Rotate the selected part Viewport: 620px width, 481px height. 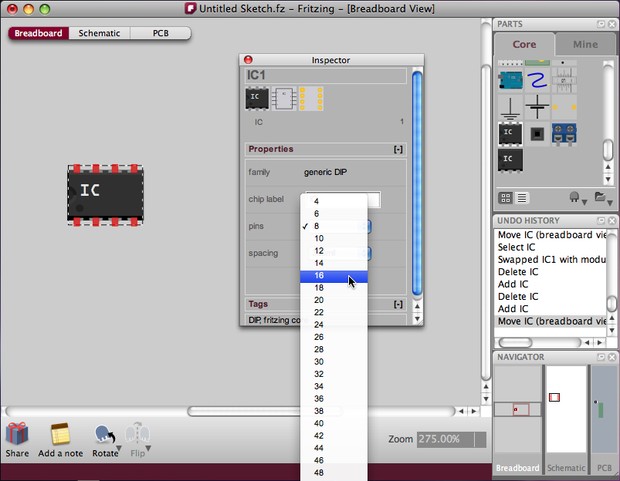104,434
